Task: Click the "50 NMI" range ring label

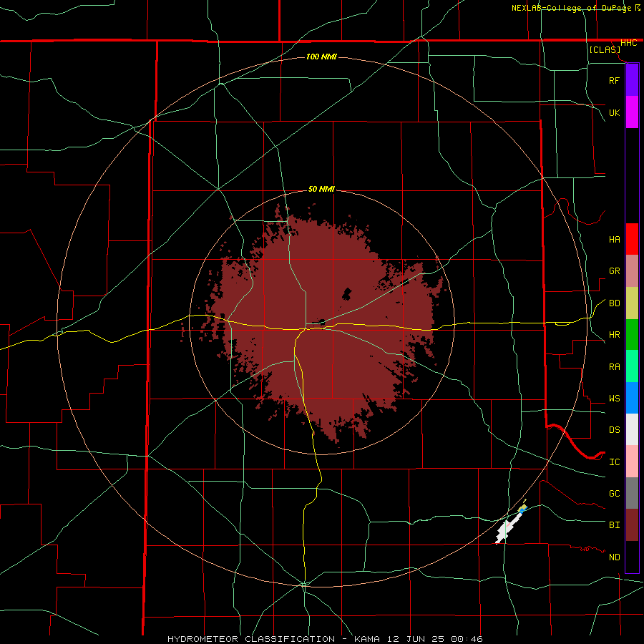Action: (321, 189)
